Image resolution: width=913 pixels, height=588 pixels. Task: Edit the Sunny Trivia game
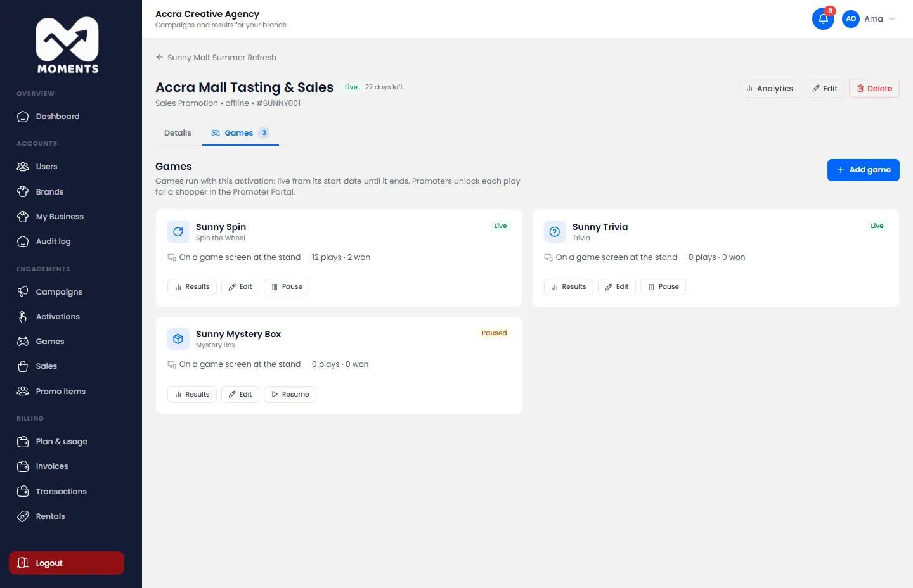click(617, 287)
